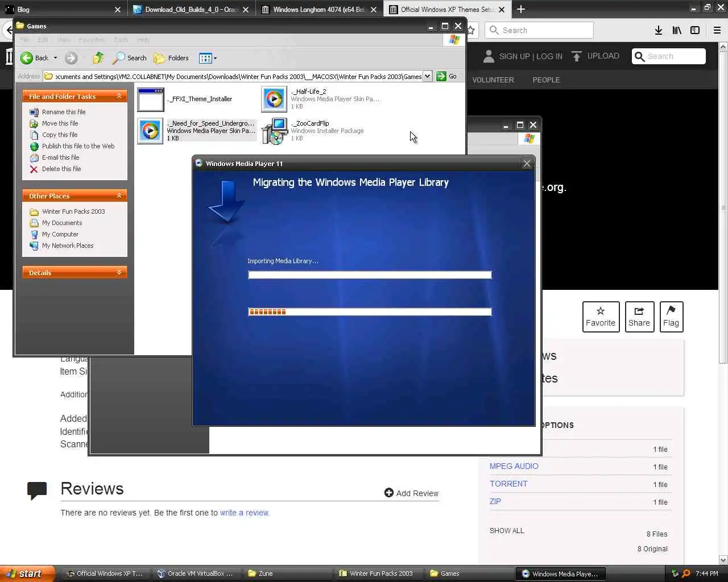
Task: Click the Flag button
Action: [x=671, y=317]
